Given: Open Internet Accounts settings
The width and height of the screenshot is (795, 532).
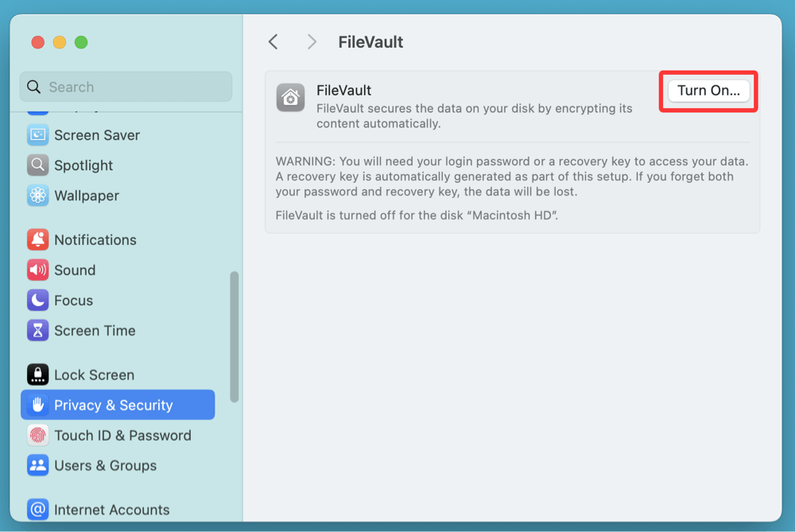Looking at the screenshot, I should pos(111,510).
